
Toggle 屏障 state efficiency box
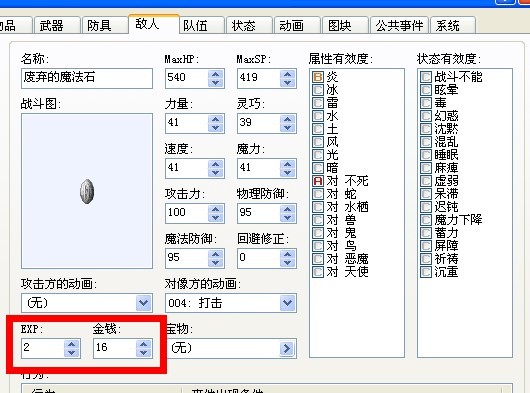point(426,246)
